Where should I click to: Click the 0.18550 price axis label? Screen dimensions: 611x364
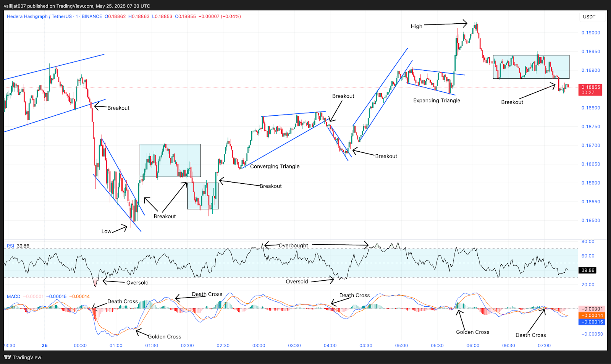(x=591, y=202)
